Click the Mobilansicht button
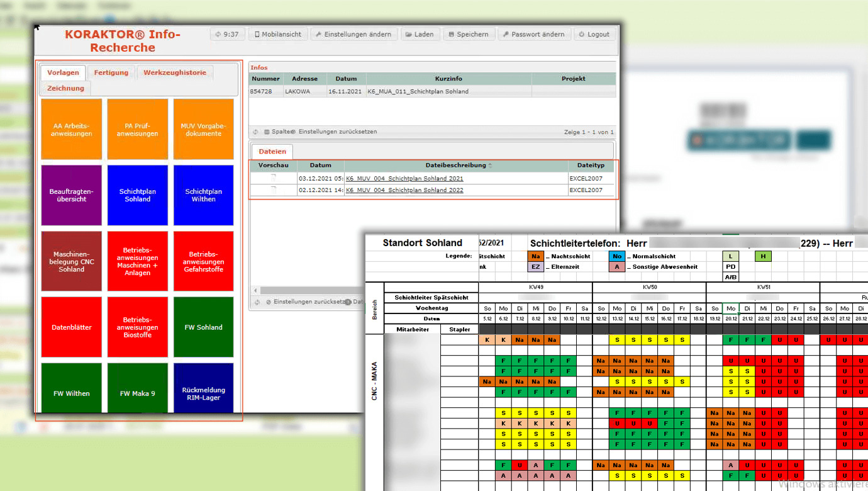 click(277, 35)
